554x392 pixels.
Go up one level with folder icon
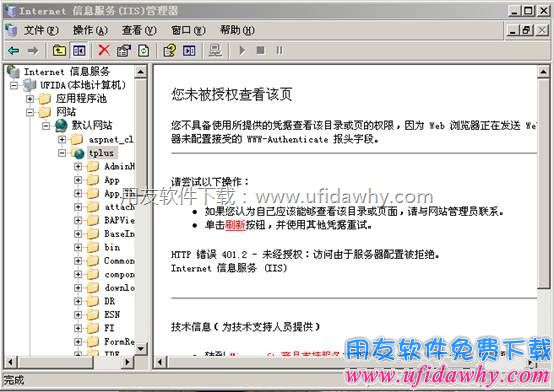tap(59, 51)
